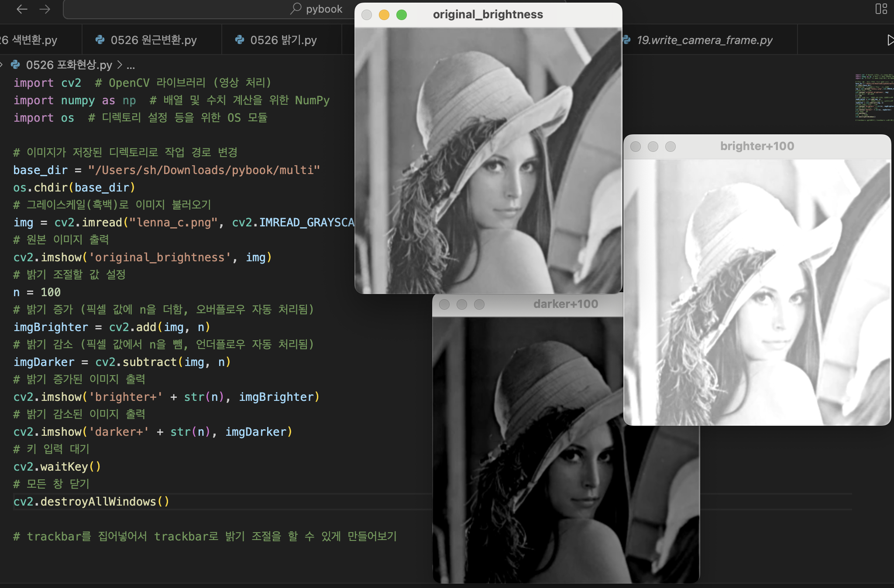Click the back navigation arrow
The image size is (894, 588).
pos(22,9)
